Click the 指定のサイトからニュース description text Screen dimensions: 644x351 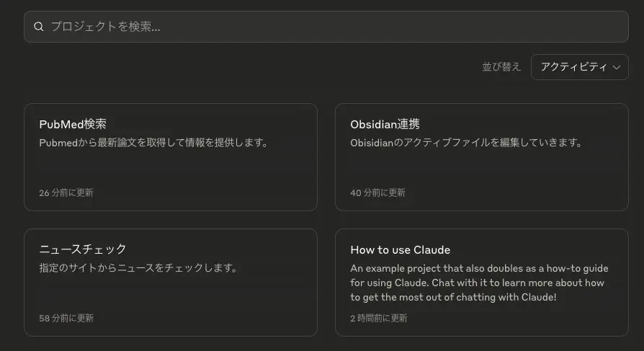click(x=138, y=268)
